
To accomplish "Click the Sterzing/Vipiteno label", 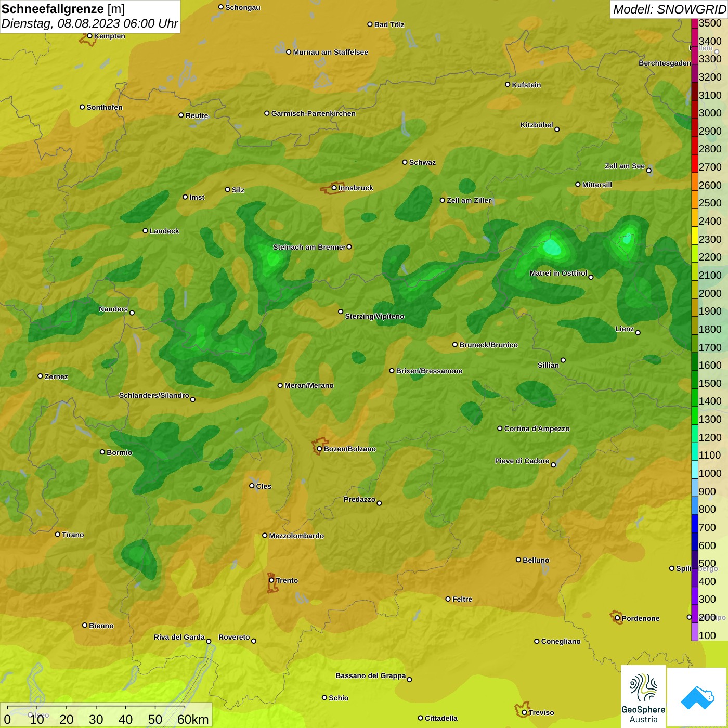I will (x=374, y=316).
